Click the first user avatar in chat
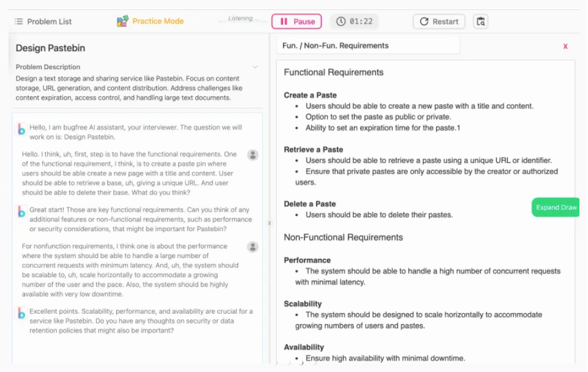This screenshot has height=372, width=588. 253,155
